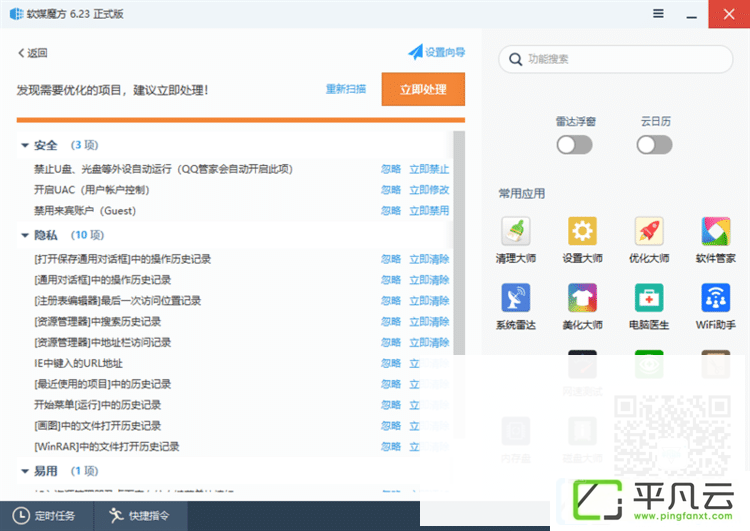Screen dimensions: 750x531
Task: Click 立即禁用 for Guest account item
Action: [429, 210]
